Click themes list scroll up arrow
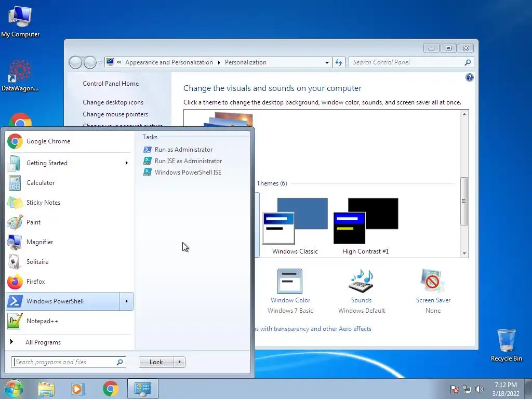Screen dimensions: 532x399 (x=464, y=114)
